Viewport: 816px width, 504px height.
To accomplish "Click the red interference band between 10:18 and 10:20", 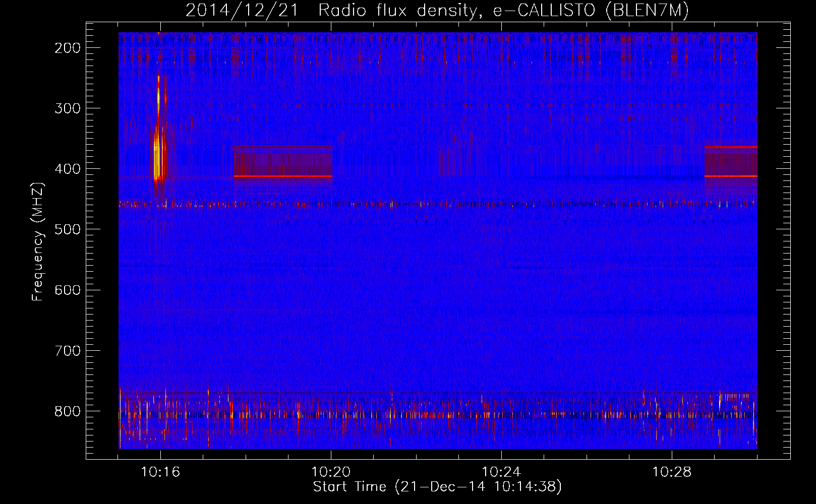I will (283, 162).
